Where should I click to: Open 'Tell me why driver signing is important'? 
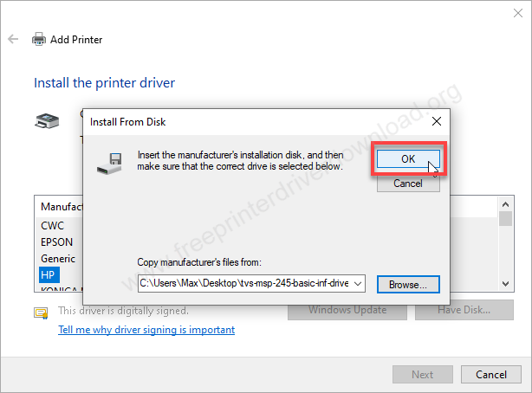[x=146, y=330]
